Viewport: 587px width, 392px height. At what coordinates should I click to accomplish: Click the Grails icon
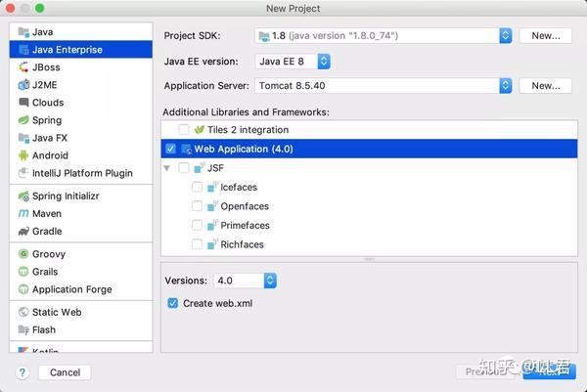23,272
